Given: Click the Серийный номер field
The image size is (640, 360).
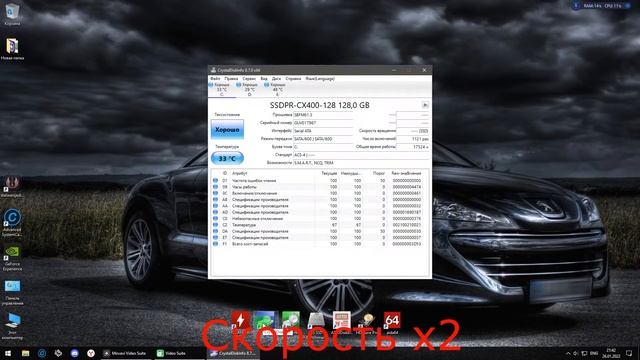Looking at the screenshot, I should [x=323, y=123].
